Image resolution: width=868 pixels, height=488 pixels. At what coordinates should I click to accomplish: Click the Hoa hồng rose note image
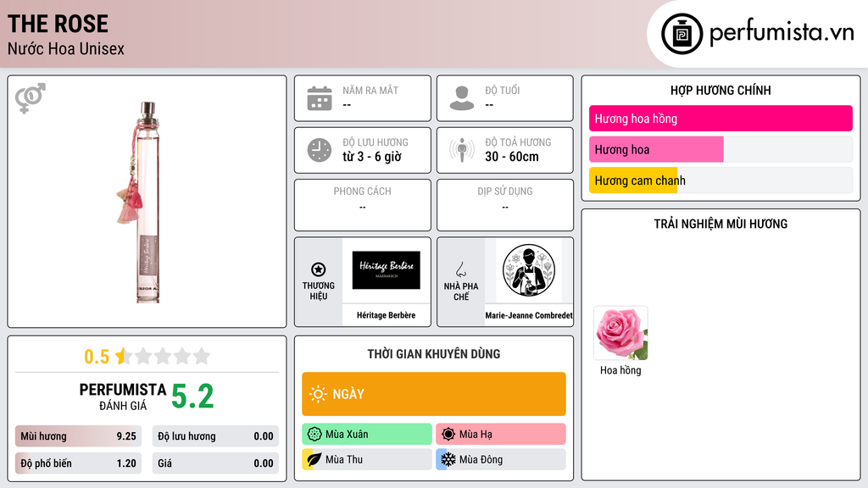coord(620,333)
